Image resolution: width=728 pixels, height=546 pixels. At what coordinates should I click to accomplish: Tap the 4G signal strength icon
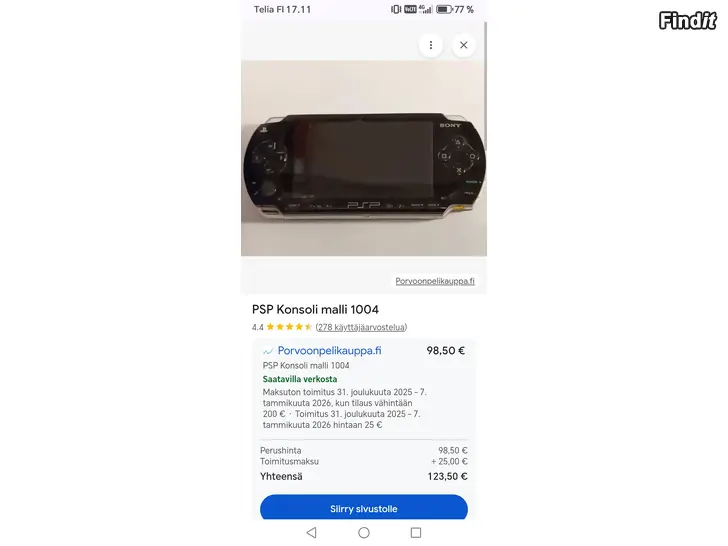tap(425, 9)
